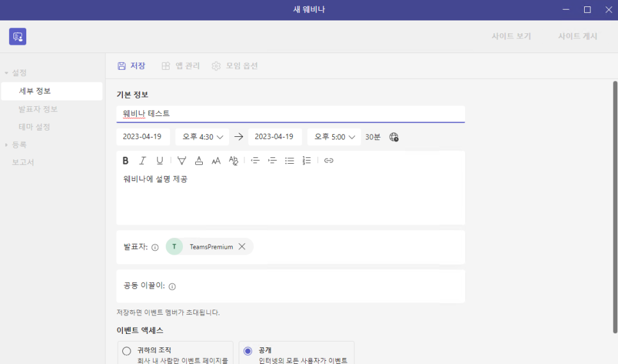Viewport: 618px width, 364px height.
Task: Click the start date field 2023-04-19
Action: pos(143,137)
